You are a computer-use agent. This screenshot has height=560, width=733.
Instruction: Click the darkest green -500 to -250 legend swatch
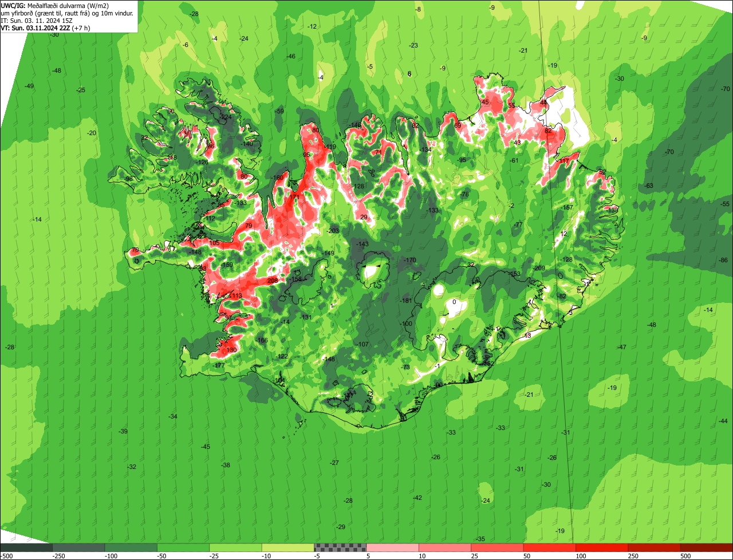[26, 547]
